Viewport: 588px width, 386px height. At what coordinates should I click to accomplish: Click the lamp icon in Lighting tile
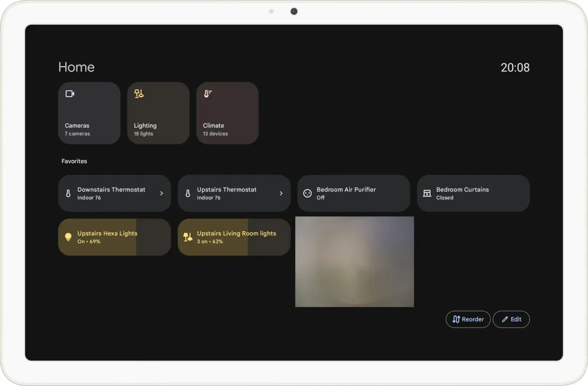coord(139,94)
